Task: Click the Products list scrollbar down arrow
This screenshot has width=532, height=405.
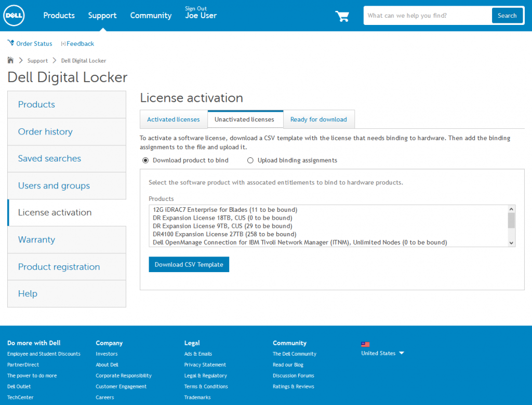Action: (x=511, y=242)
